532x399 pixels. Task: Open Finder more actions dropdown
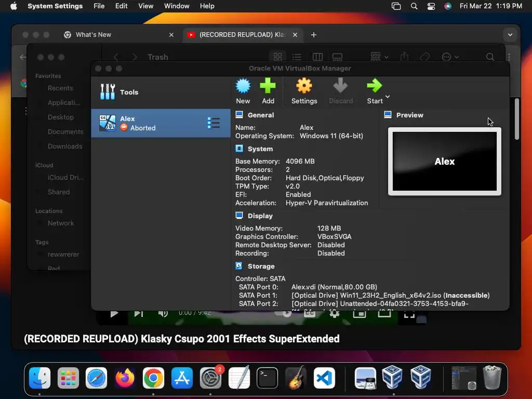click(450, 57)
